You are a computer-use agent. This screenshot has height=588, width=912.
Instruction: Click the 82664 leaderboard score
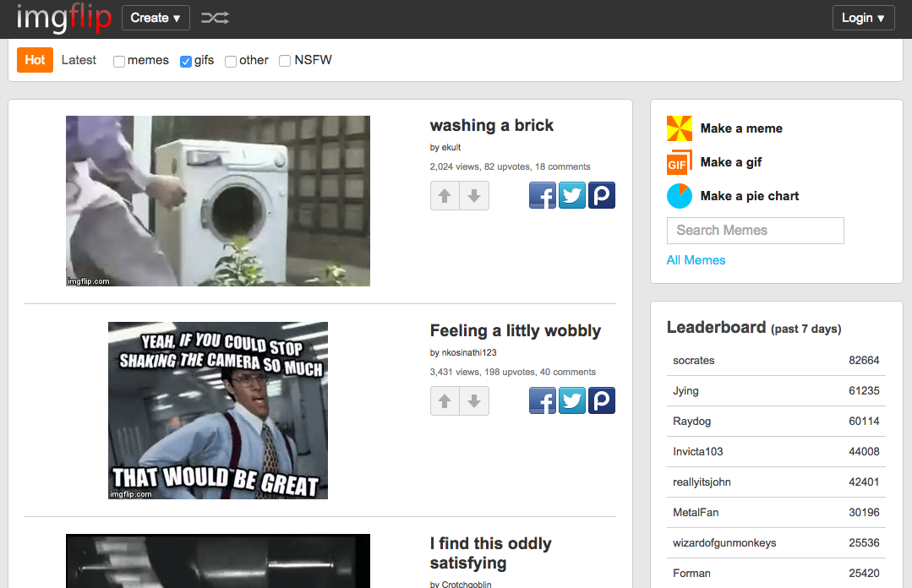[x=864, y=361]
